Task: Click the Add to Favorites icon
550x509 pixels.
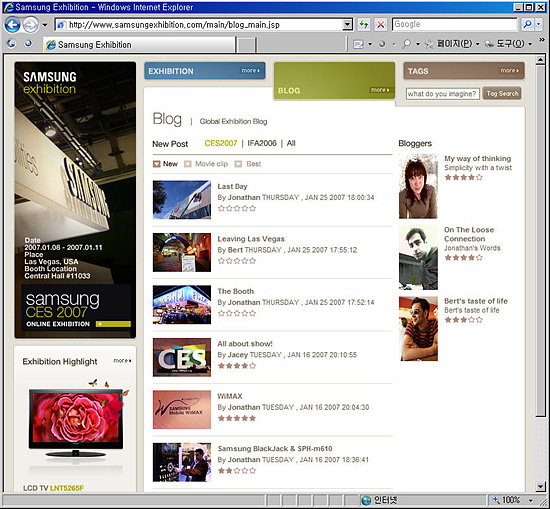Action: pos(28,43)
